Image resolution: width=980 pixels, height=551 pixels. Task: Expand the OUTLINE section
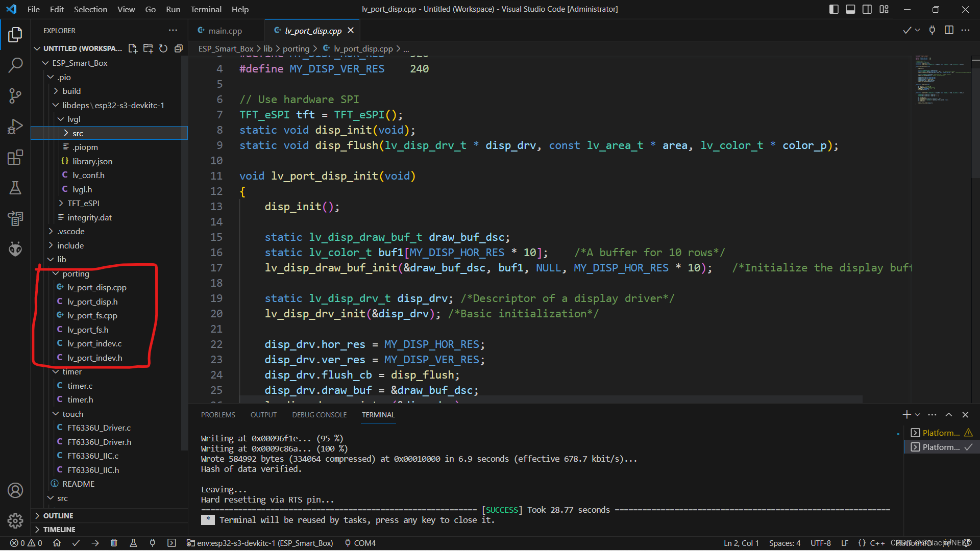tap(58, 516)
